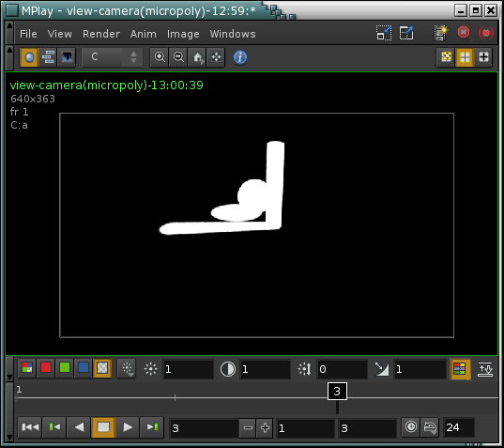Click the Zoom In magnifier icon

point(160,57)
